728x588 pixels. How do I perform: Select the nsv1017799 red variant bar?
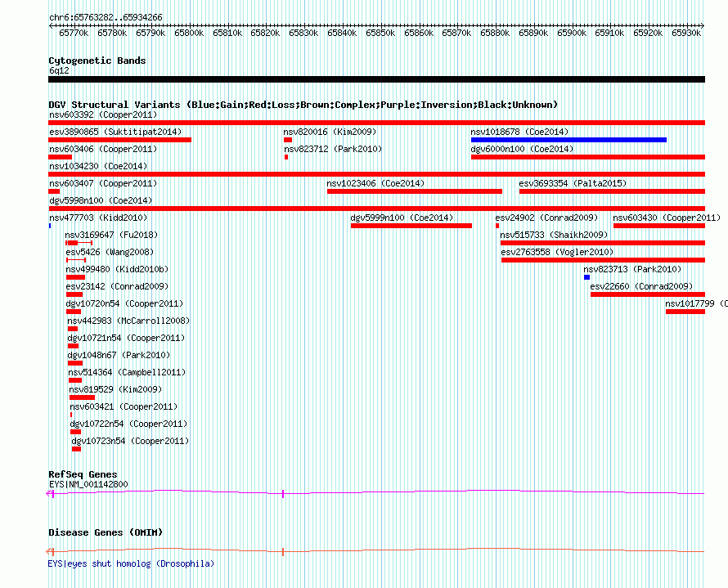coord(685,312)
